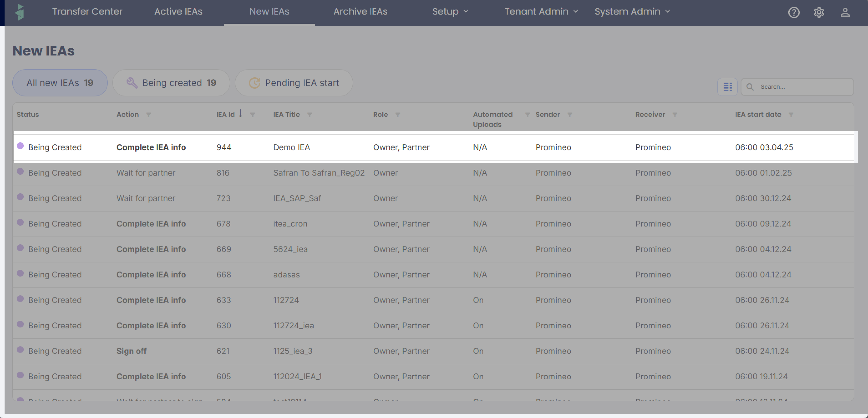Screen dimensions: 868x418
Task: Open the settings gear icon
Action: pyautogui.click(x=819, y=13)
